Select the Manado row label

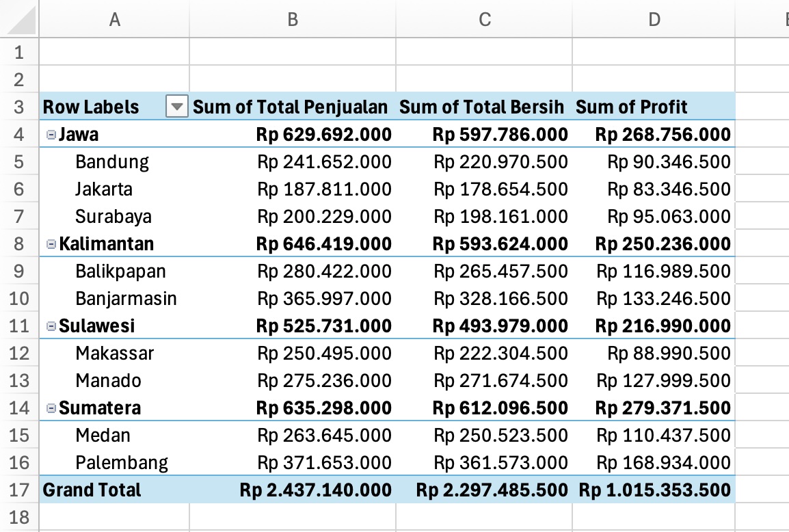tap(108, 381)
